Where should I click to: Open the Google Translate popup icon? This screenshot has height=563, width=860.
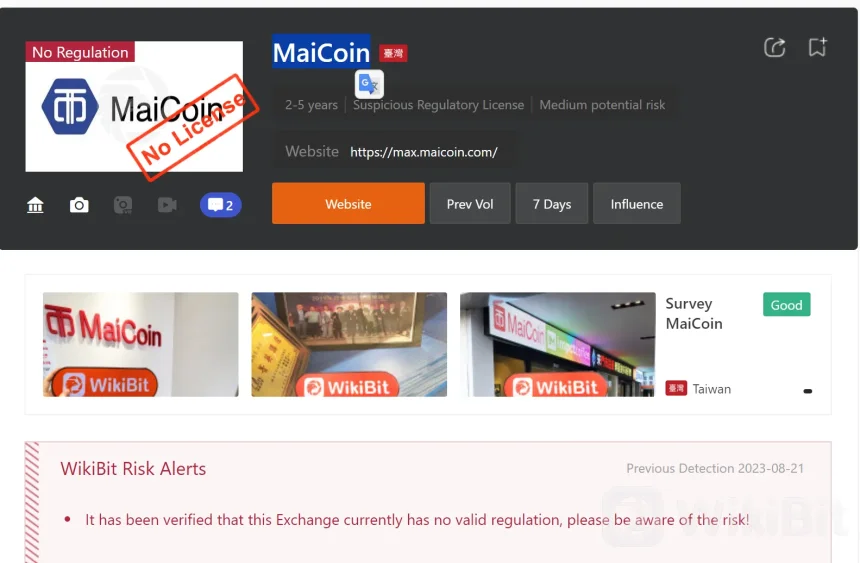point(369,84)
